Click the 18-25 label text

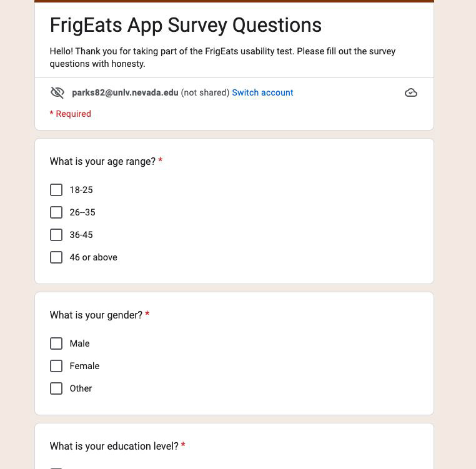(81, 190)
